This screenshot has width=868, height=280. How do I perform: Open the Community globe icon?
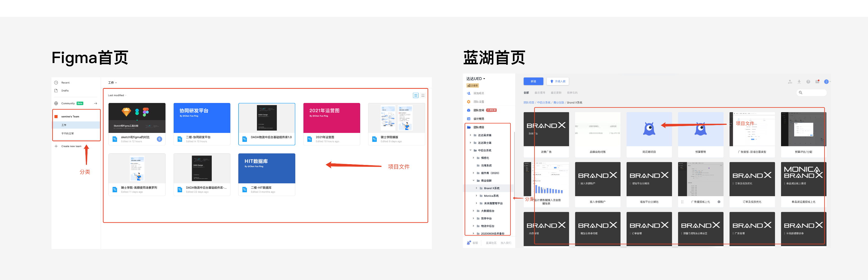pyautogui.click(x=56, y=103)
